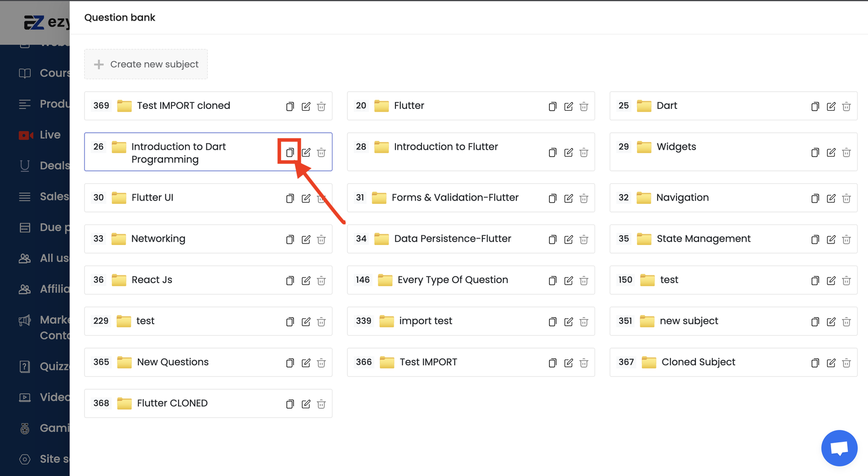This screenshot has width=868, height=476.
Task: Clone the Introduction to Dart Programming subject
Action: pos(290,152)
